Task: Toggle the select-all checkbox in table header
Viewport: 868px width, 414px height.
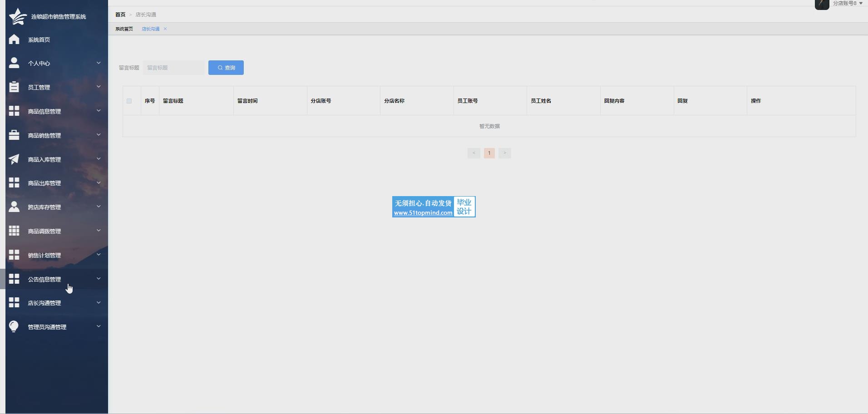Action: pos(129,101)
